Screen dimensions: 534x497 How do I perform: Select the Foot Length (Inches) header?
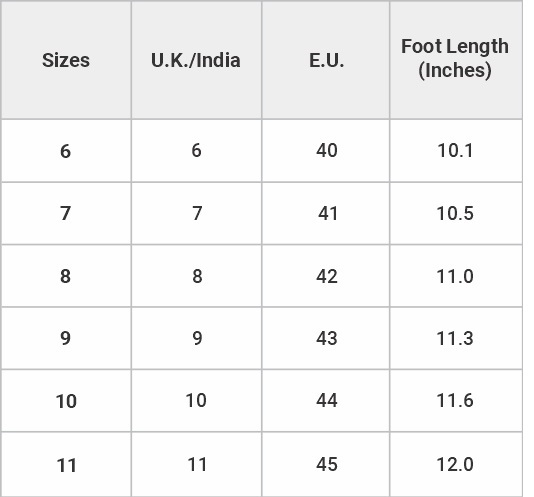(x=455, y=58)
